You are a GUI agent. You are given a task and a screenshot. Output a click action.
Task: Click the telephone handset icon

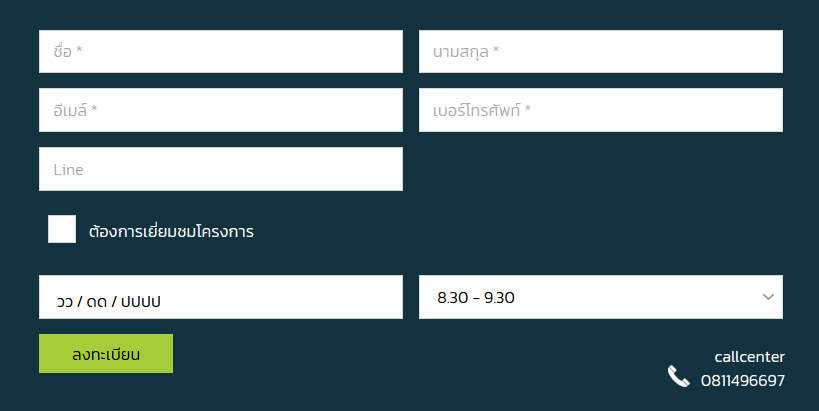click(678, 376)
